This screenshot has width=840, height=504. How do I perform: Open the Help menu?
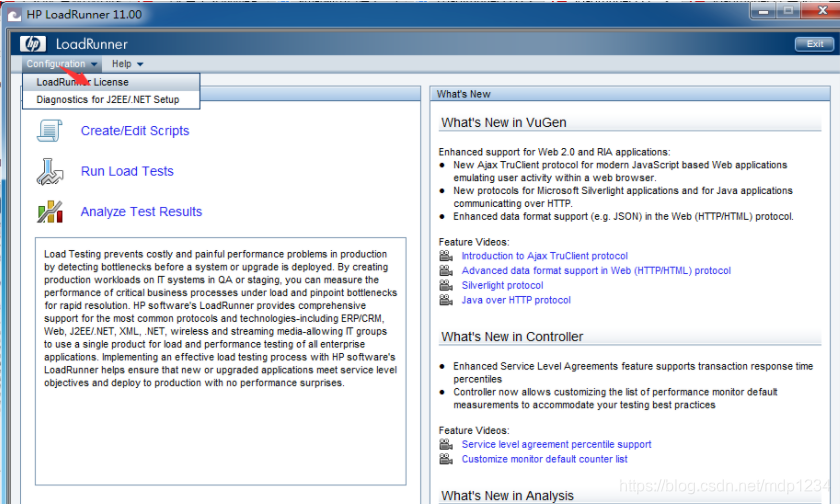tap(127, 64)
